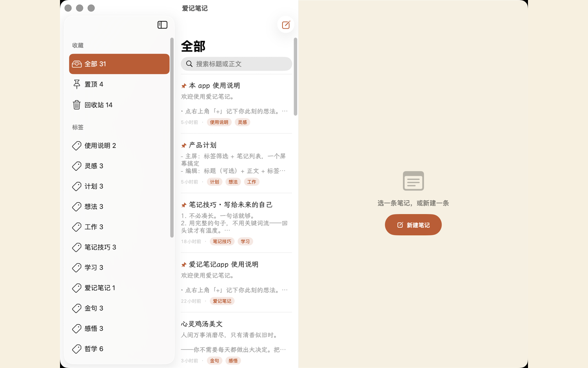Click the pin icon on 爱记笔记app 使用说明
Viewport: 588px width, 368px height.
(x=184, y=265)
